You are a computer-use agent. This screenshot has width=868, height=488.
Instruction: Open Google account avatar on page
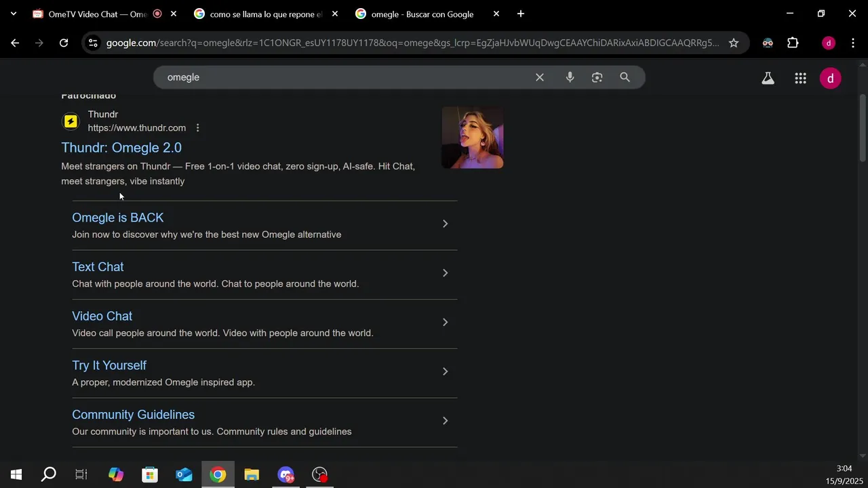[830, 78]
